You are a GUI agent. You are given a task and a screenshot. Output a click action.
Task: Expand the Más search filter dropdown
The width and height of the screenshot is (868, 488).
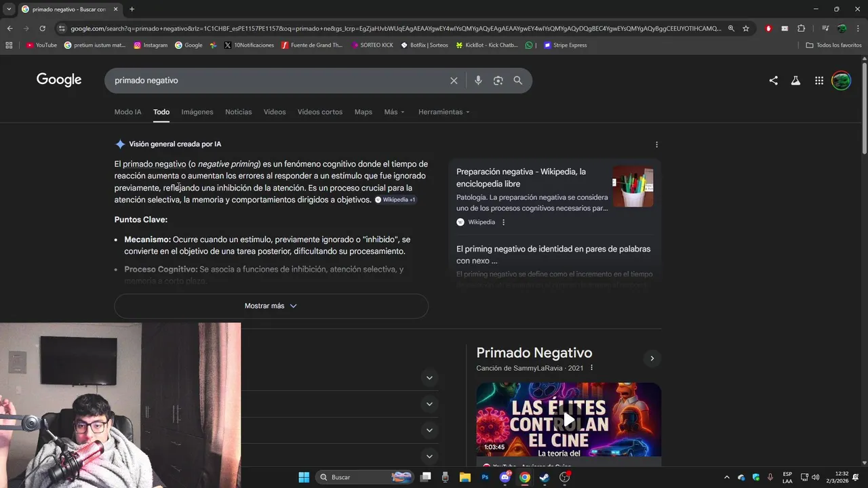pyautogui.click(x=394, y=112)
